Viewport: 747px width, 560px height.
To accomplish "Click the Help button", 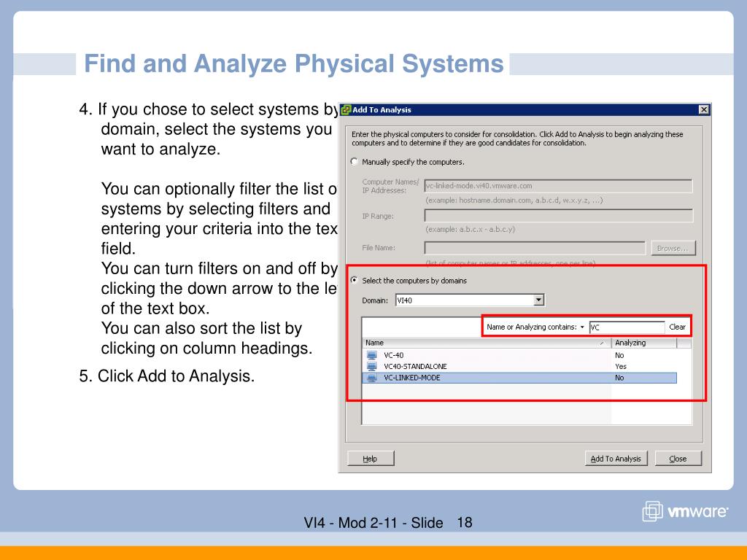I will 371,459.
